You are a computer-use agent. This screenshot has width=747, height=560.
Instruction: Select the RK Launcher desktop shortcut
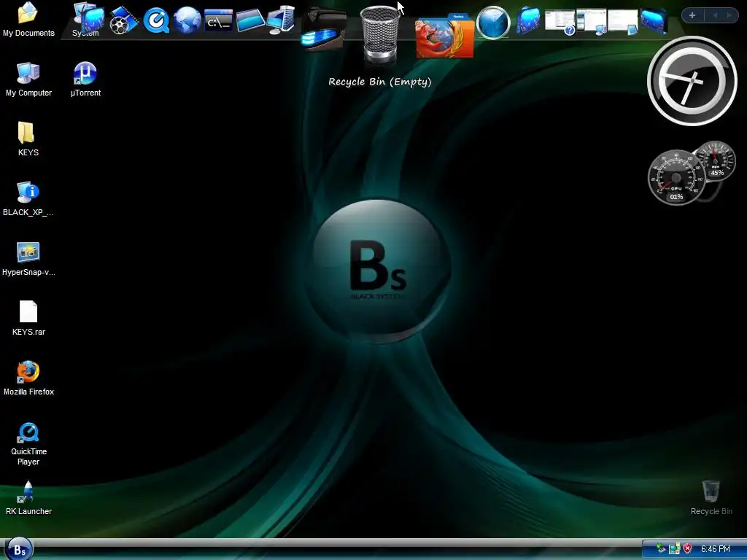28,498
